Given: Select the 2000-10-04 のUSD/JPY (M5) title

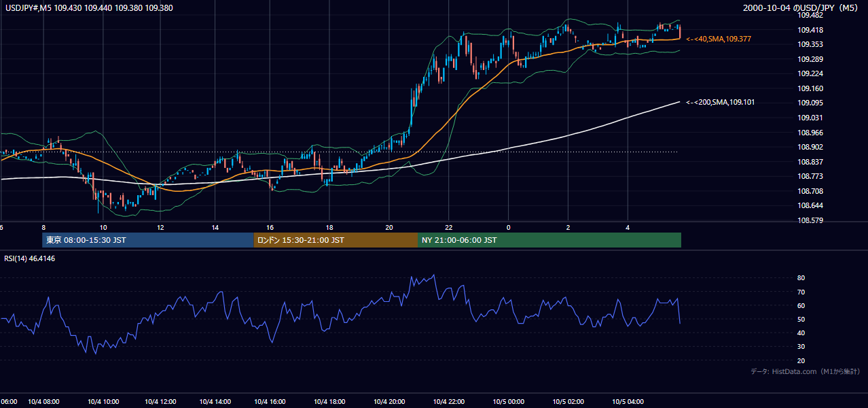Looking at the screenshot, I should tap(801, 7).
